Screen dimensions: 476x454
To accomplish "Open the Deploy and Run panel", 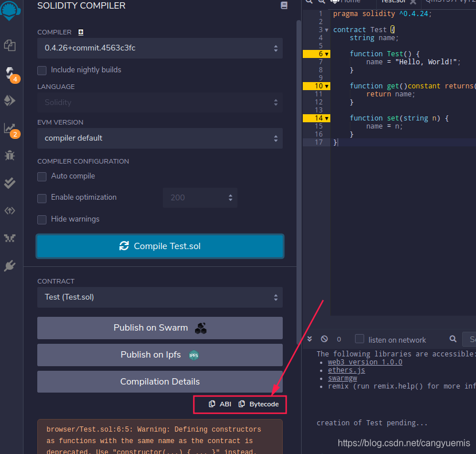I will tap(9, 100).
